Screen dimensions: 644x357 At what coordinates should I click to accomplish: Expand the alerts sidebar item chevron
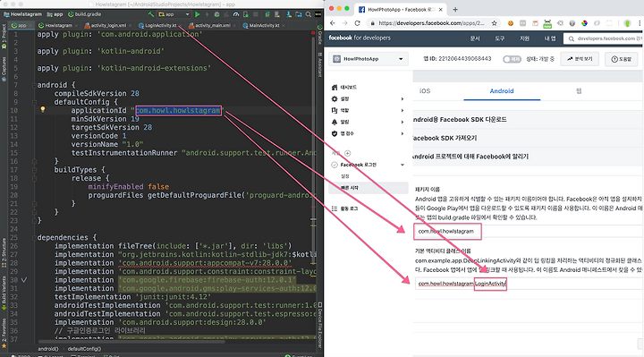pos(402,122)
